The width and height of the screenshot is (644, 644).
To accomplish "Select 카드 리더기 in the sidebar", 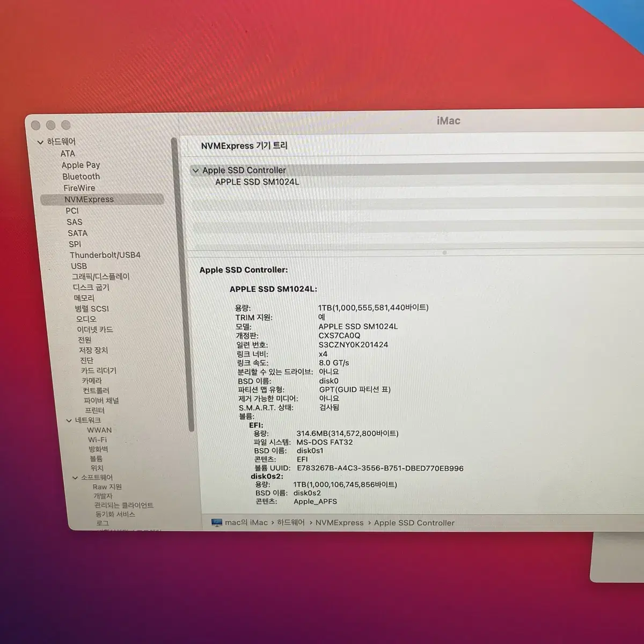I will 98,371.
